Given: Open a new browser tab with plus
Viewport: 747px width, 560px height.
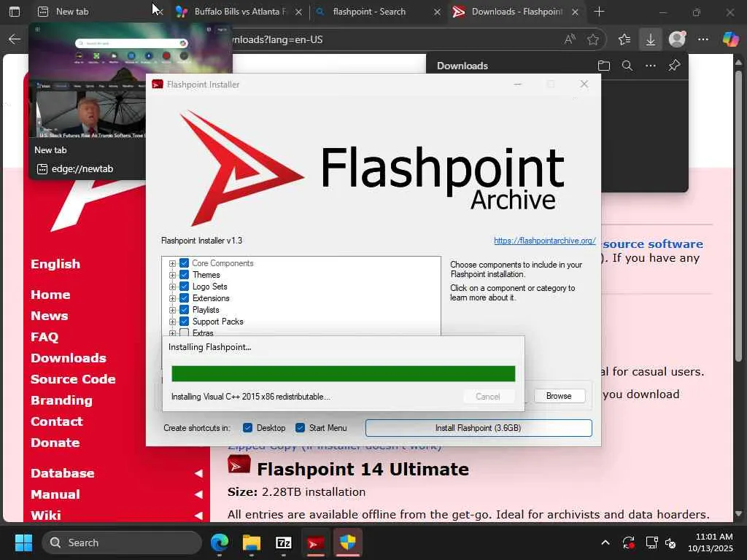Looking at the screenshot, I should (x=599, y=12).
